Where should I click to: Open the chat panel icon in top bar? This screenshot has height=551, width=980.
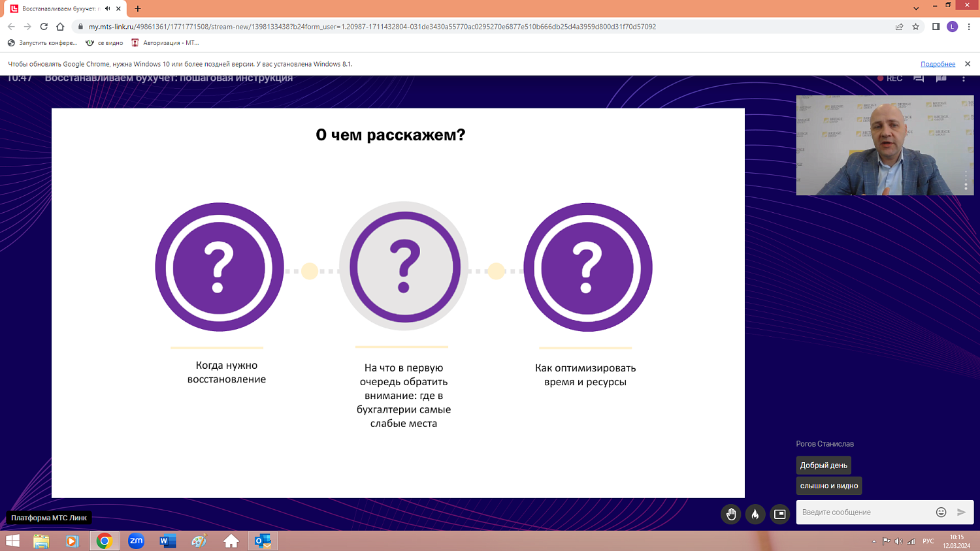pyautogui.click(x=917, y=78)
